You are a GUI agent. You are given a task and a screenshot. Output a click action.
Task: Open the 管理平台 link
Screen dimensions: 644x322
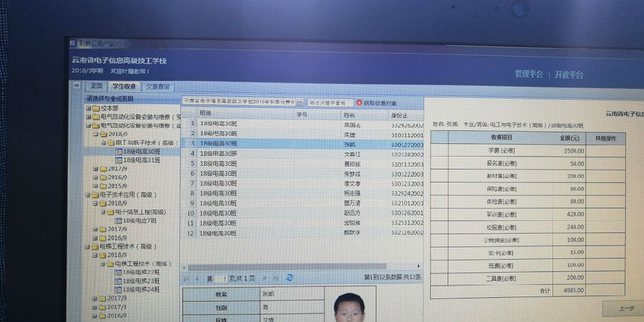(x=529, y=74)
